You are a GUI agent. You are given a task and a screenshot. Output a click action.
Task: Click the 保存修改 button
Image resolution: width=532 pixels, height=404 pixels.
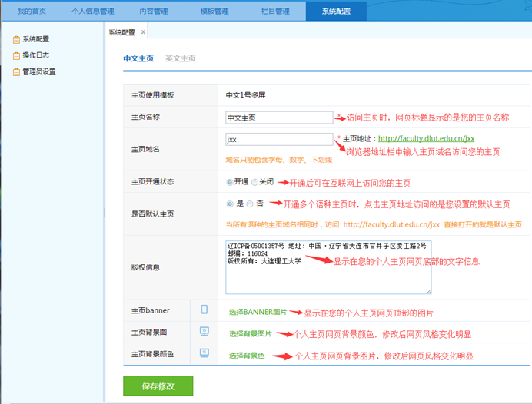(158, 386)
